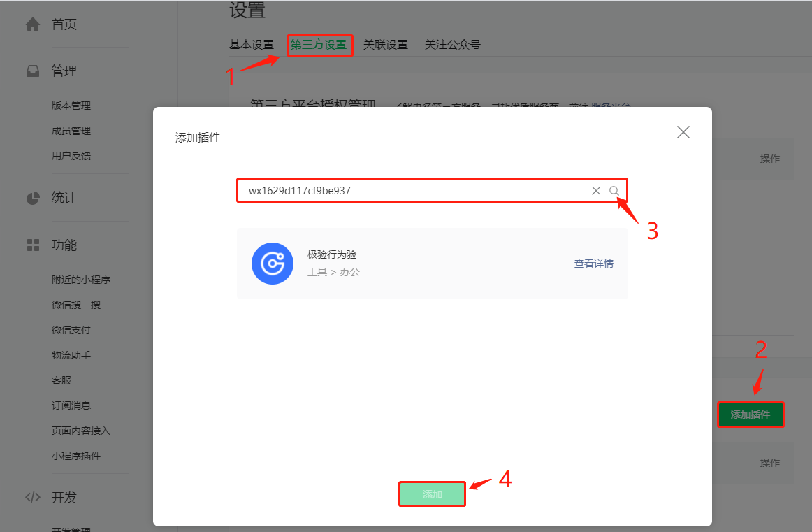Visit the 服务平台 link
Image resolution: width=812 pixels, height=532 pixels.
pos(611,106)
